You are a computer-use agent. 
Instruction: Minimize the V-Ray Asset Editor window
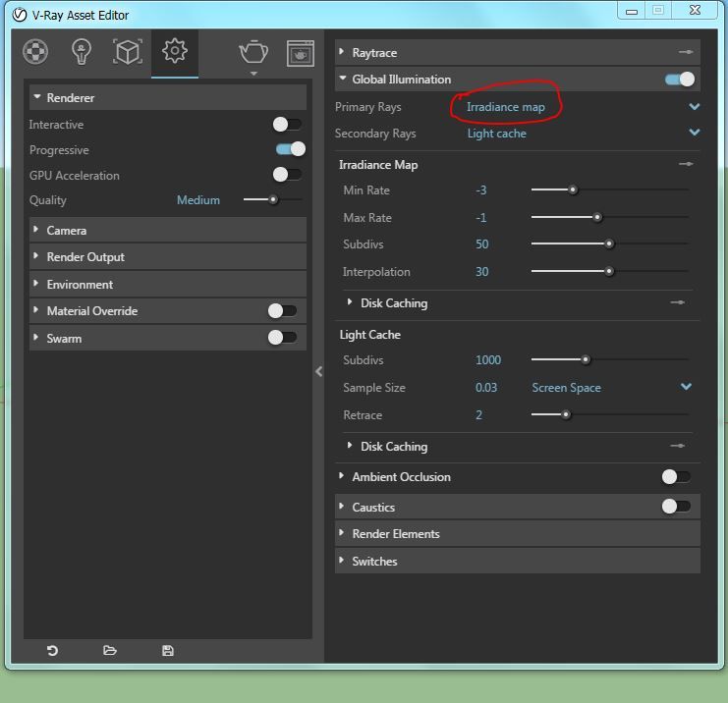pyautogui.click(x=632, y=11)
